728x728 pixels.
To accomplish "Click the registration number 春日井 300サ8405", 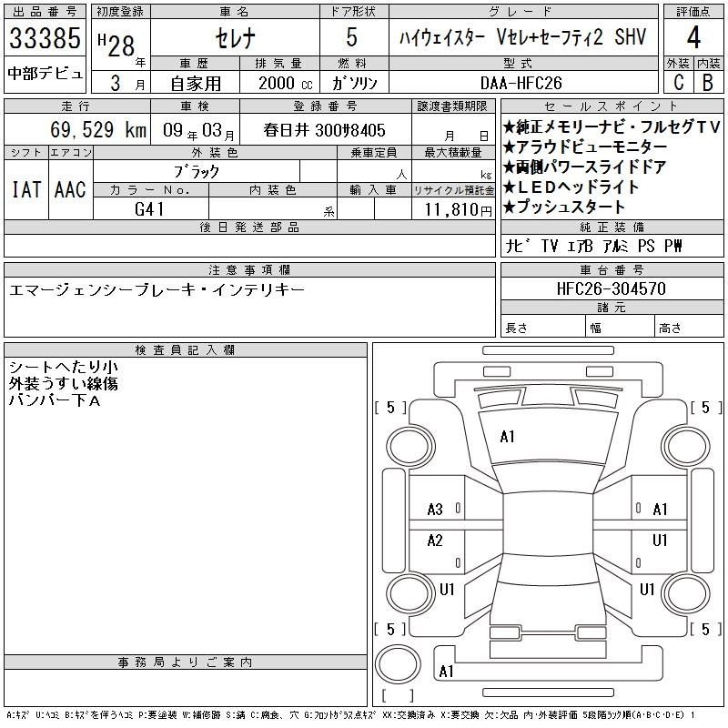I will (x=325, y=130).
